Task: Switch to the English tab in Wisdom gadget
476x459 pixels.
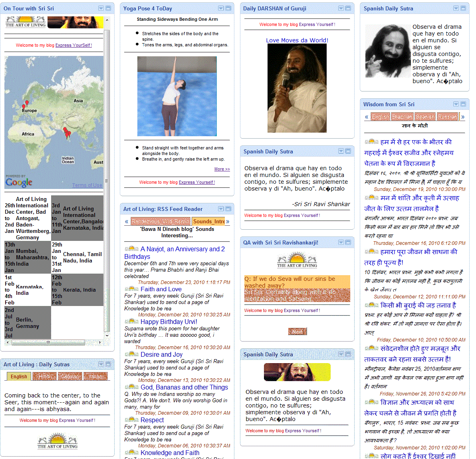Action: click(381, 117)
